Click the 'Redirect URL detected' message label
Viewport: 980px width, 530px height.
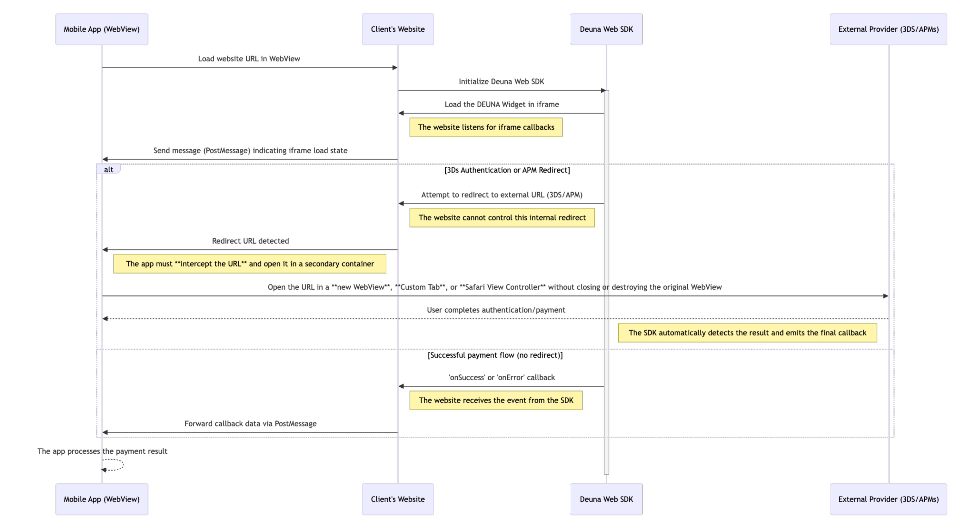[x=250, y=241]
